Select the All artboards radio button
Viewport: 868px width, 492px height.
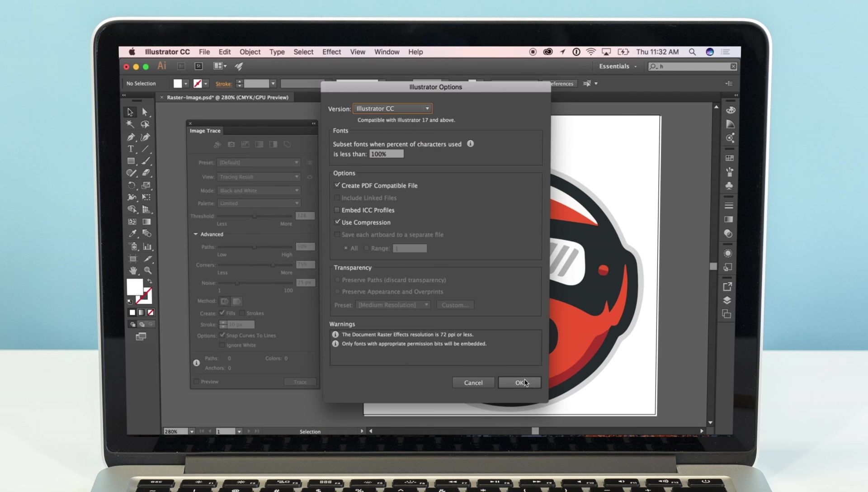(346, 248)
